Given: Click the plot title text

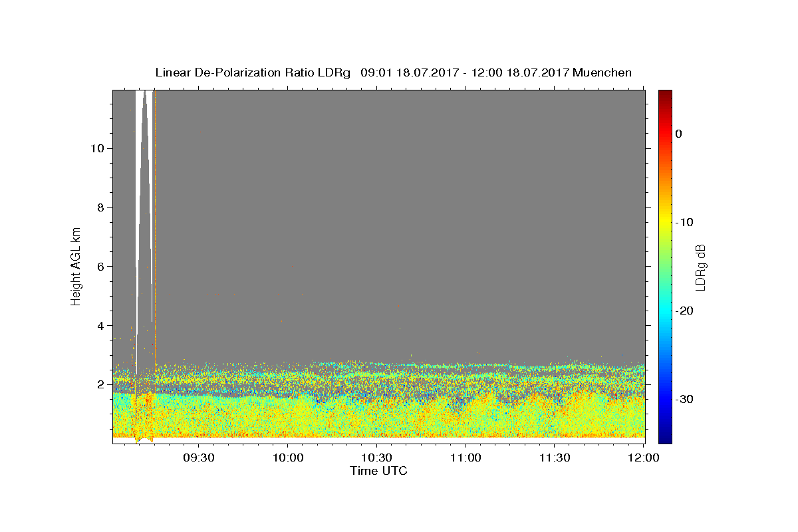Looking at the screenshot, I should pos(393,72).
